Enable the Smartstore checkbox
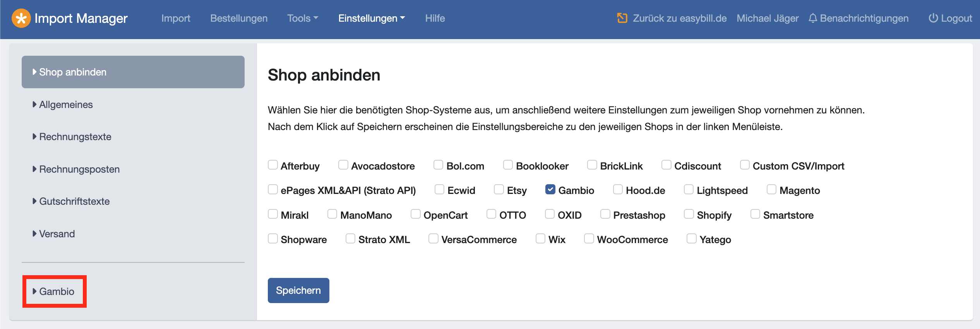Screen dimensions: 980x329 (x=756, y=214)
